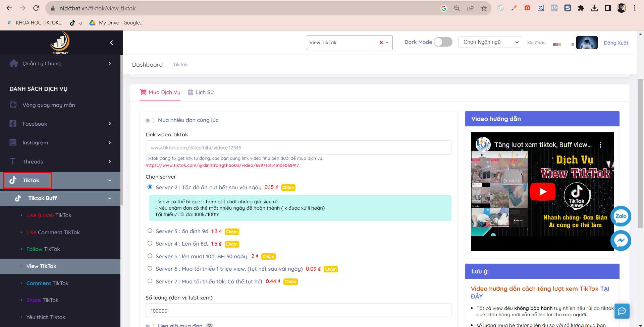
Task: Open the red camera extension icon
Action: tap(527, 8)
